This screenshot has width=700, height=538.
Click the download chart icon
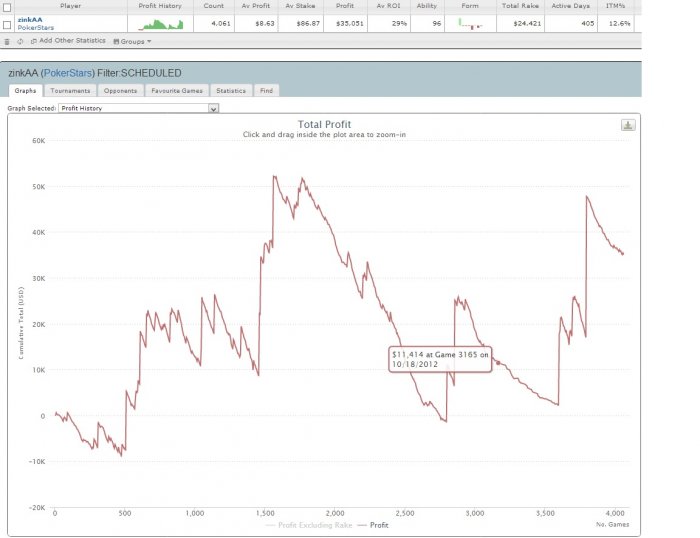coord(628,125)
